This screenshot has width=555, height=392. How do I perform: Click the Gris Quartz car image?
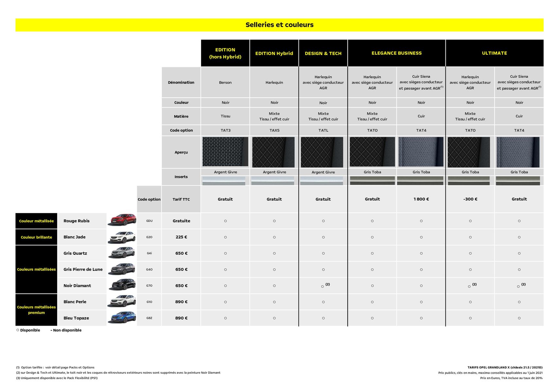(122, 253)
